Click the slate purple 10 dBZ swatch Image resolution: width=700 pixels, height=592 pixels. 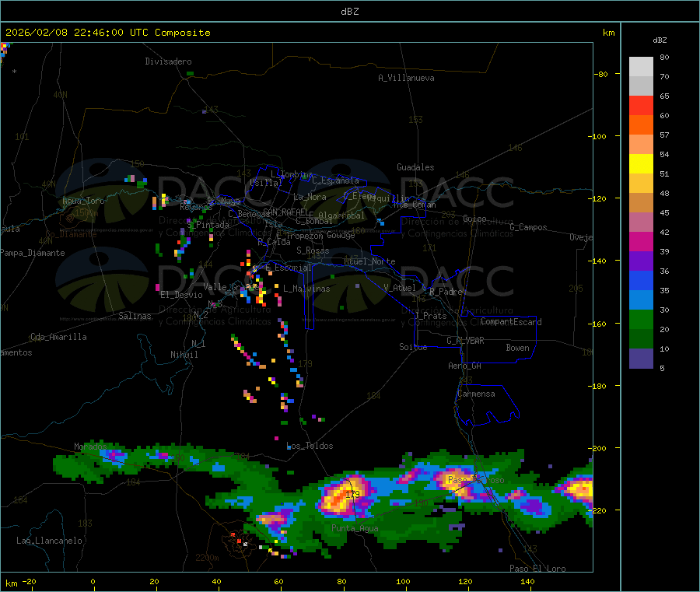641,359
